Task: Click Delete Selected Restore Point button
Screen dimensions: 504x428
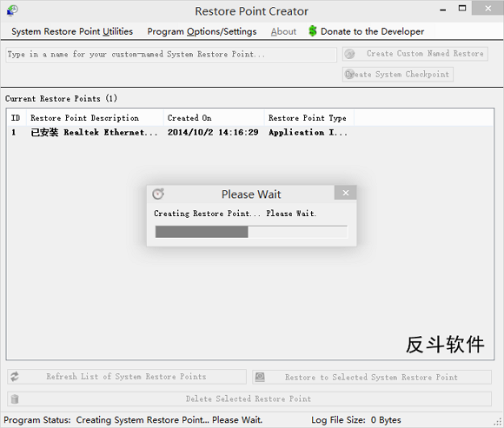Action: click(x=249, y=398)
